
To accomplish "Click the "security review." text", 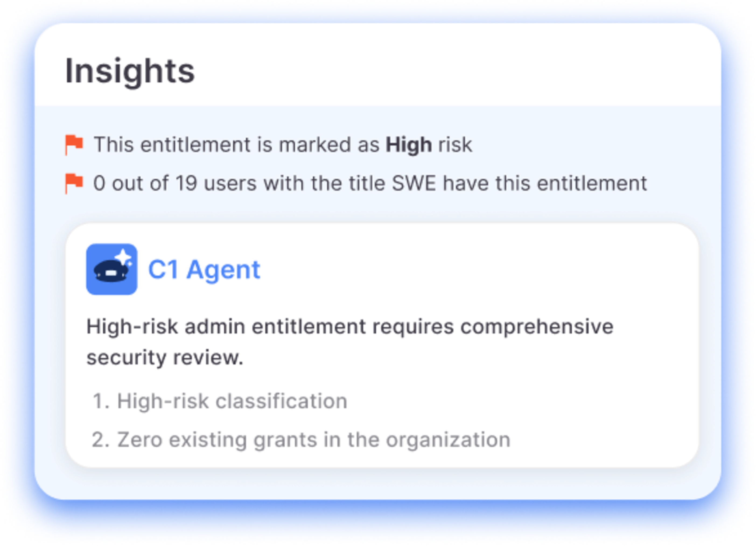I will coord(165,358).
